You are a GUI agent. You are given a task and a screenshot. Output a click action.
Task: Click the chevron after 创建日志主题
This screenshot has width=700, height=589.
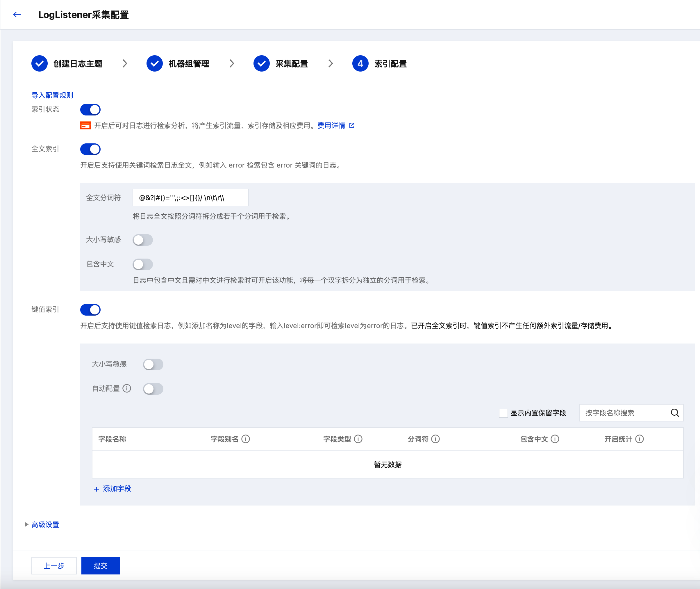pos(125,63)
